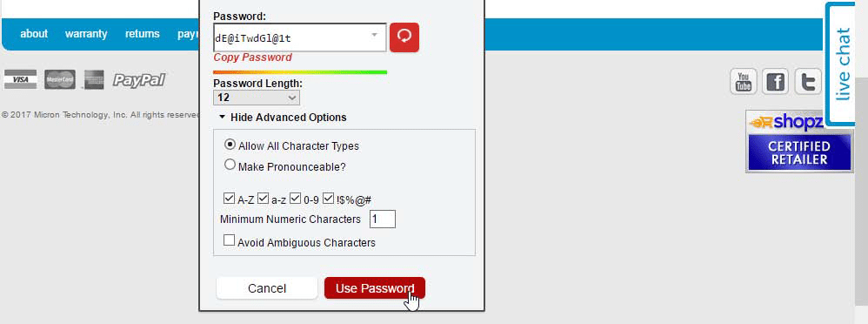Open the Twitter social icon
This screenshot has height=324, width=868.
(x=808, y=82)
